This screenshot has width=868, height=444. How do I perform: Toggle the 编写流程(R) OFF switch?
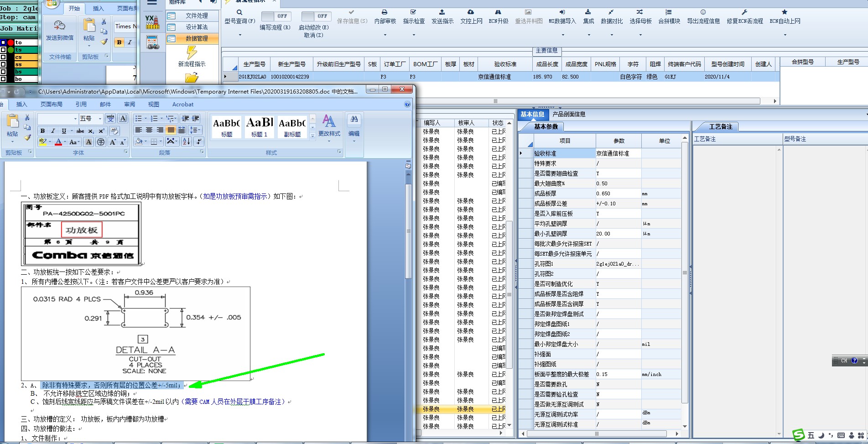tap(277, 16)
